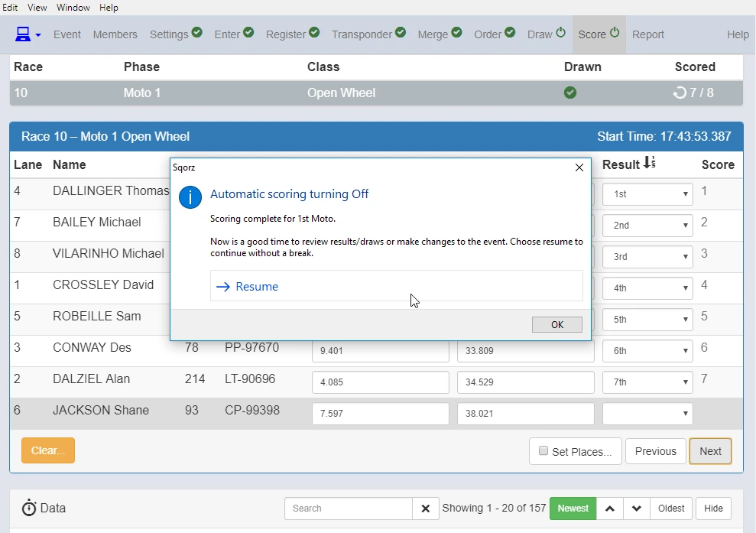Click the green Drawn checkmark for Race 10

click(570, 93)
